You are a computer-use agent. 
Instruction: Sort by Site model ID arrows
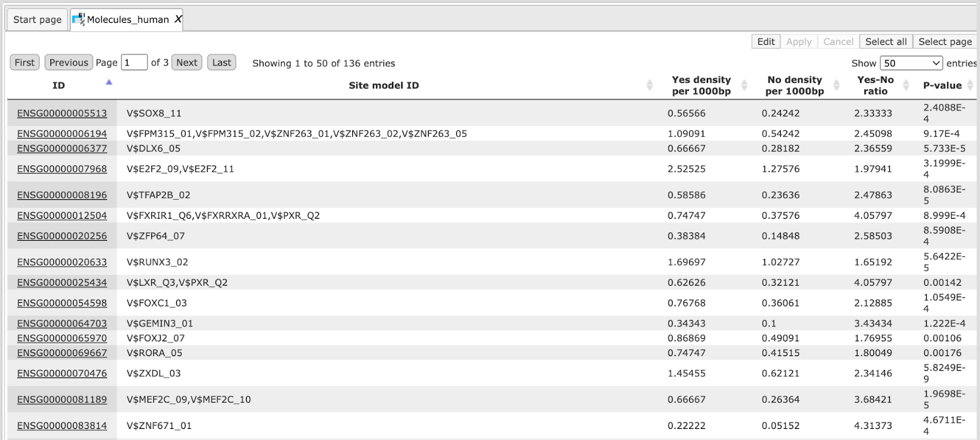[x=650, y=85]
